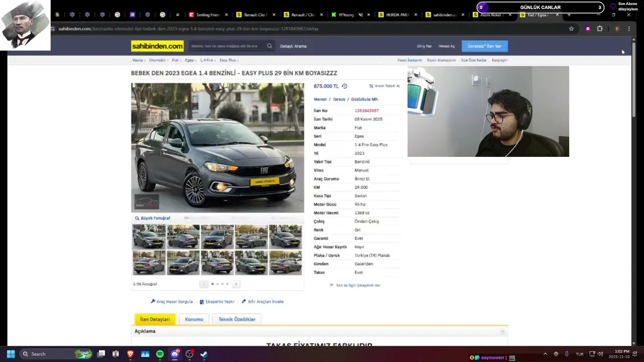
Task: Click the Karşılaştır link
Action: (500, 60)
